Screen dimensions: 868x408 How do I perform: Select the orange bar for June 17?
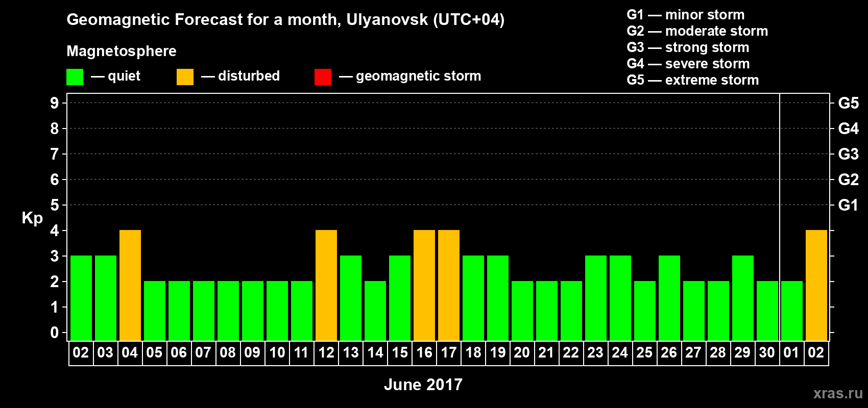[449, 286]
